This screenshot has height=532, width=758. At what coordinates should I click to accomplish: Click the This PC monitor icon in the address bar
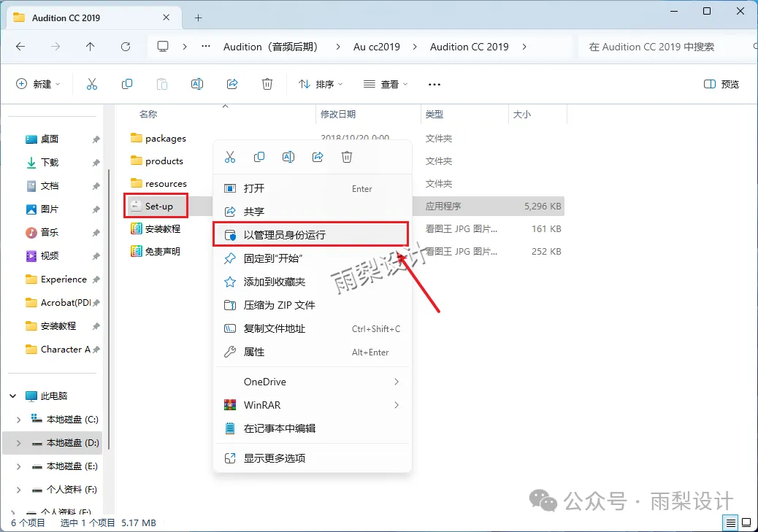pyautogui.click(x=163, y=47)
